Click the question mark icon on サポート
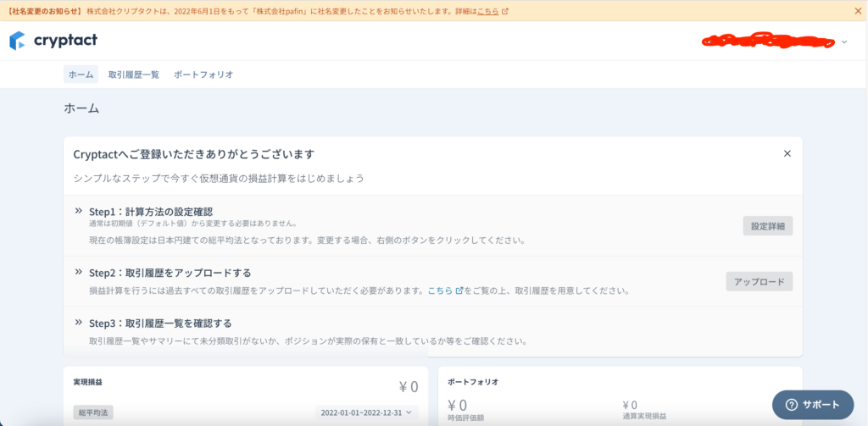Screen dimensions: 868x426 [792, 405]
